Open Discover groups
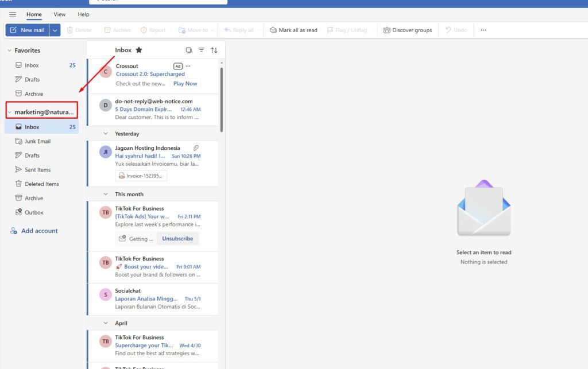The image size is (588, 369). [x=408, y=30]
